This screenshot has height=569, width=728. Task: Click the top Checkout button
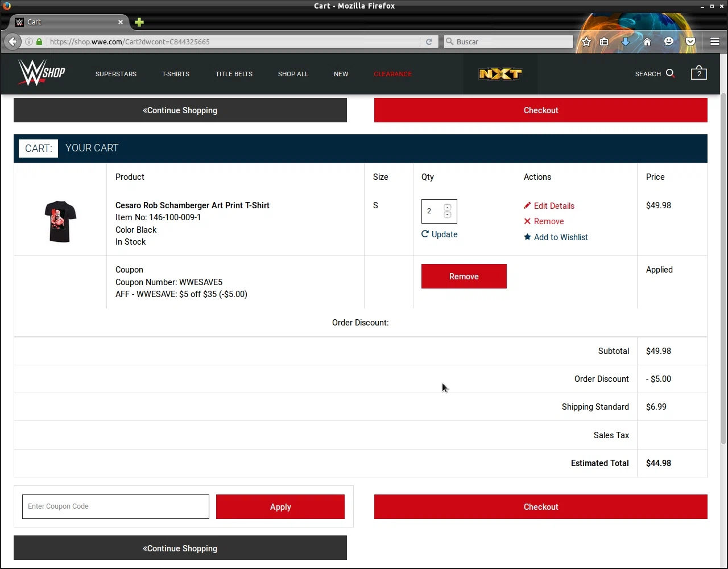tap(541, 110)
